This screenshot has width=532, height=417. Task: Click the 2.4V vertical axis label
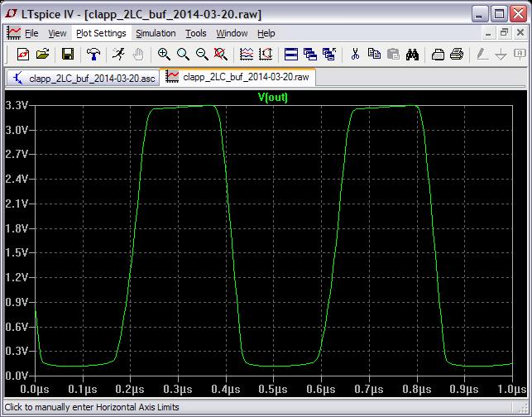pos(17,179)
